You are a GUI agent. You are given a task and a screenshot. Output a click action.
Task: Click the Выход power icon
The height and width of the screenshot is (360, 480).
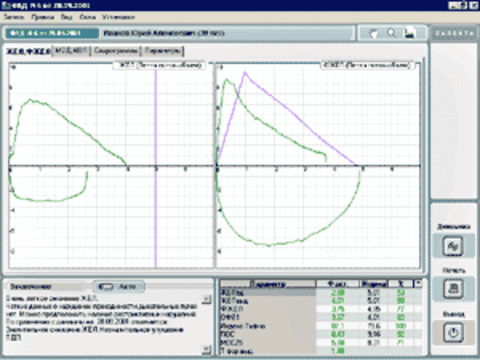pos(453,333)
